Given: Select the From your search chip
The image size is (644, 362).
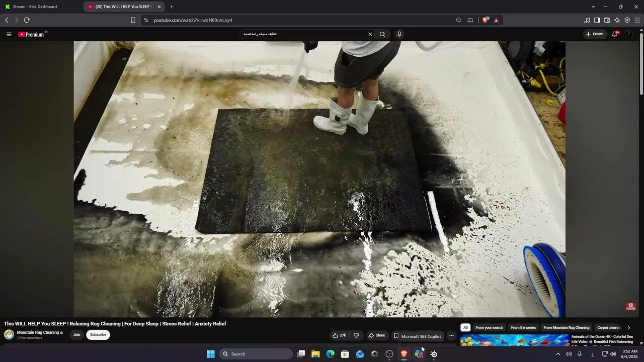Looking at the screenshot, I should click(489, 327).
